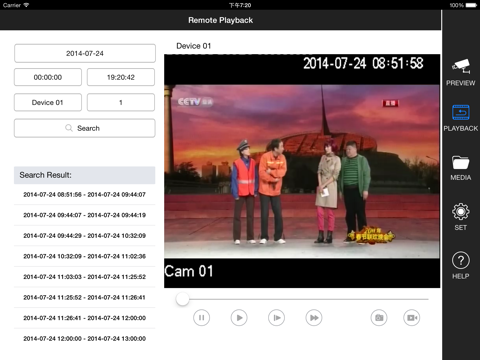Click the playback progress slider knob
The image size is (480, 360).
point(182,299)
